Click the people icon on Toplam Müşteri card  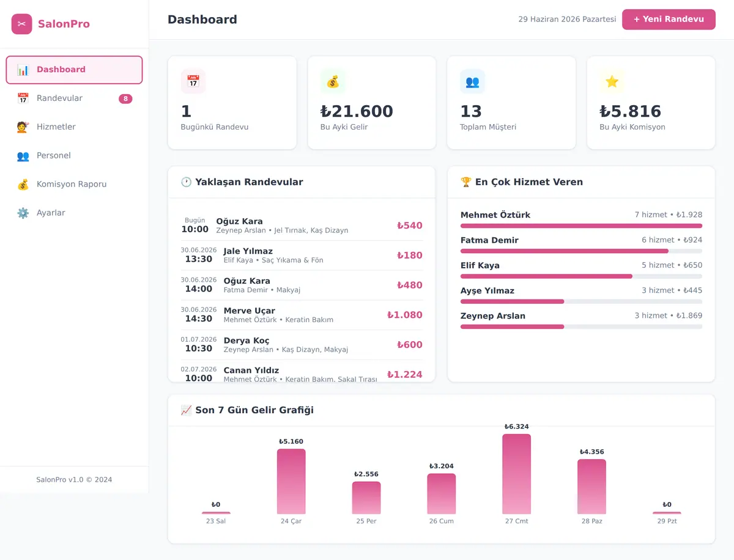coord(472,81)
